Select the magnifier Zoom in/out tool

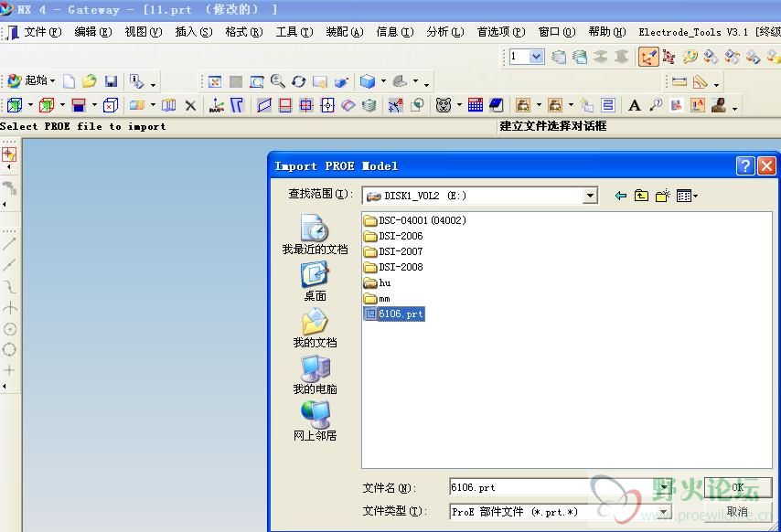(x=277, y=81)
